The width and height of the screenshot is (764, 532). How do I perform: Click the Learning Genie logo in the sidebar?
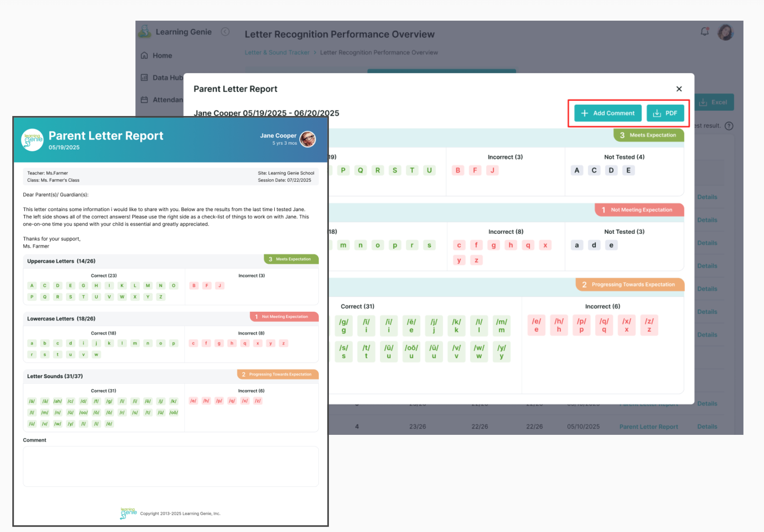(145, 31)
